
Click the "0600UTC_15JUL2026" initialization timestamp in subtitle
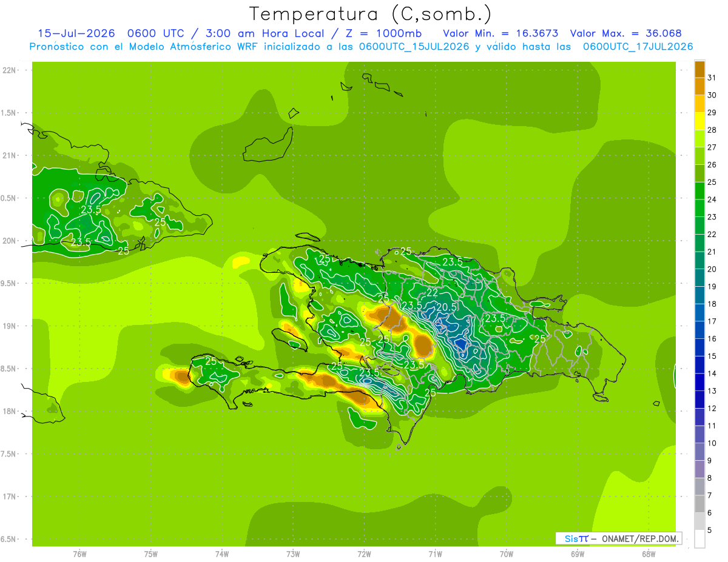(x=414, y=47)
